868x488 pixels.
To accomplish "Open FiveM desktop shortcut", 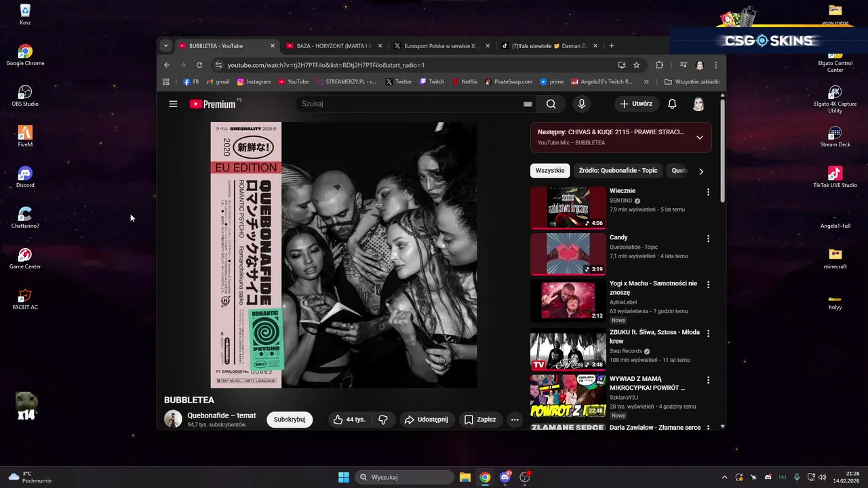I will [x=25, y=136].
